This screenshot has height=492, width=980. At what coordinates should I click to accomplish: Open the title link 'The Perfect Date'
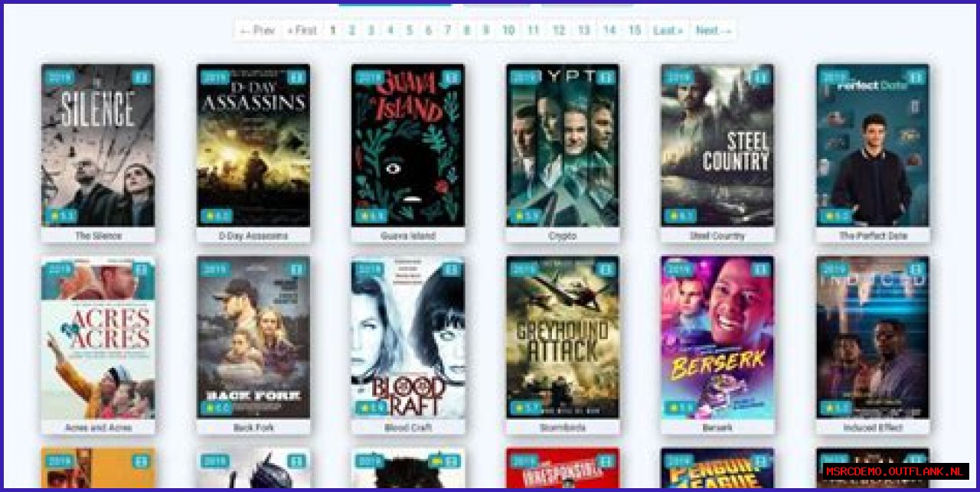tap(873, 236)
